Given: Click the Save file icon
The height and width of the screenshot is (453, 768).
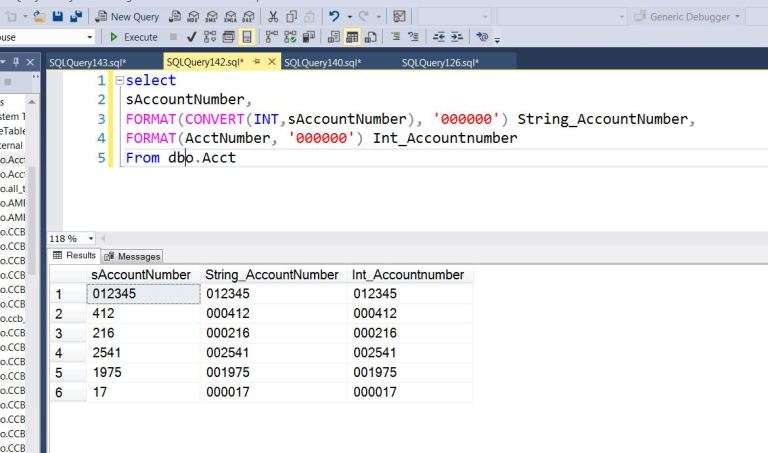Looking at the screenshot, I should [x=57, y=16].
